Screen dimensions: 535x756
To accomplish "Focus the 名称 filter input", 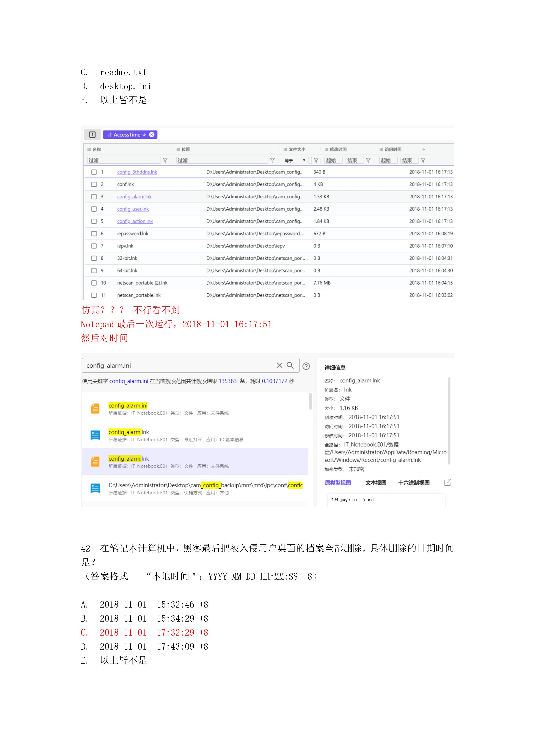I will [124, 160].
